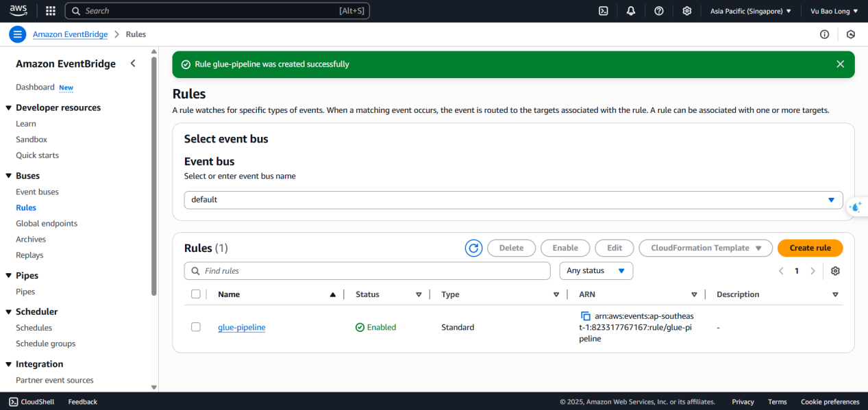This screenshot has width=868, height=410.
Task: Open Quick starts in the sidebar
Action: click(x=37, y=155)
